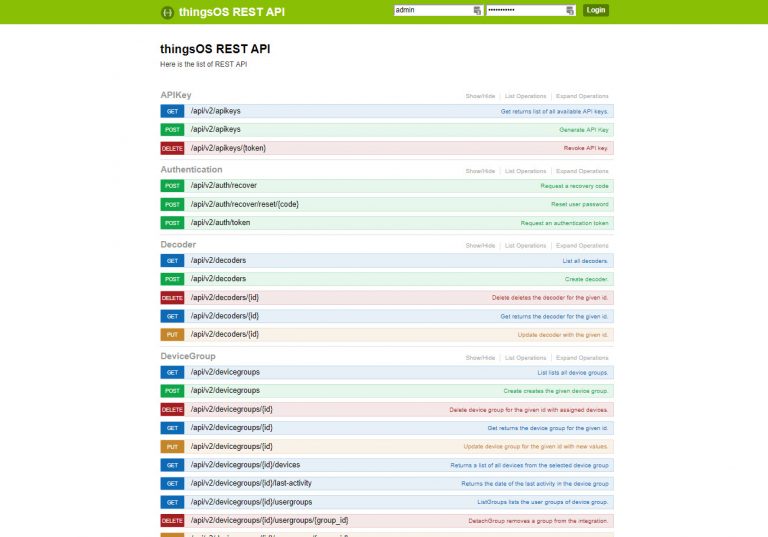
Task: Click GET badge for /api/v2/decoders
Action: point(172,261)
